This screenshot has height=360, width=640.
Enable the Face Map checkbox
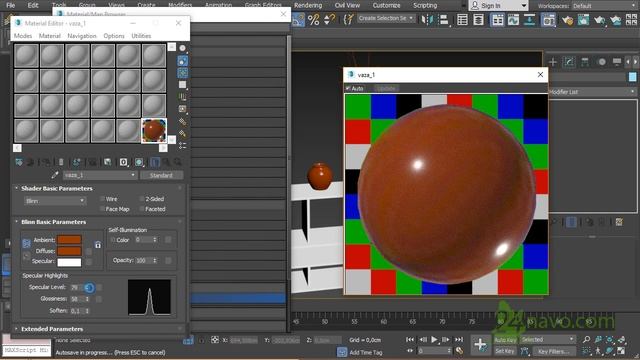coord(102,209)
